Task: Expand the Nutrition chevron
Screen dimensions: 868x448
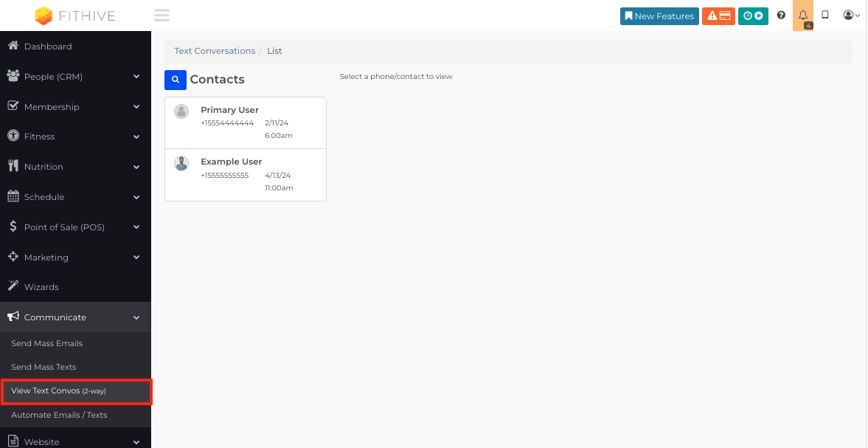Action: point(136,167)
